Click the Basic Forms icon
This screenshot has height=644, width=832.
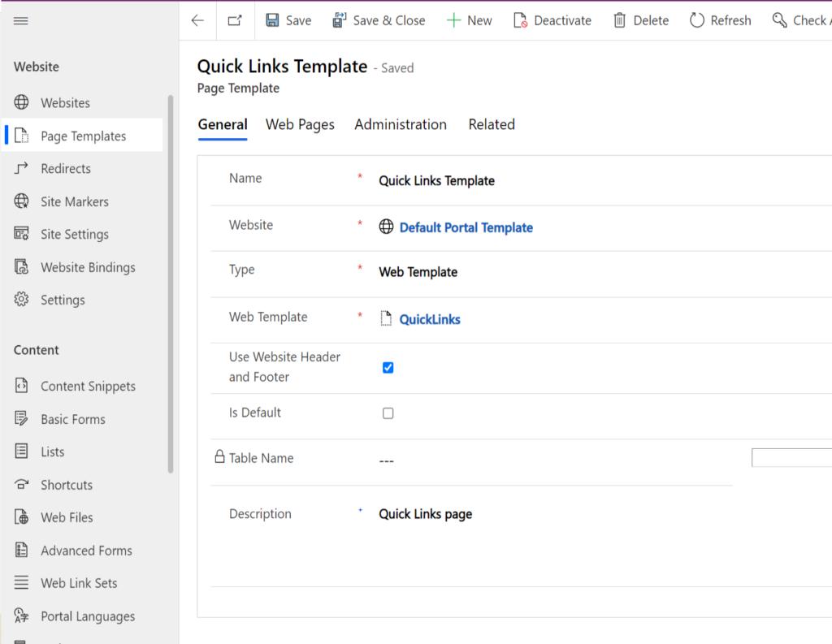click(21, 418)
